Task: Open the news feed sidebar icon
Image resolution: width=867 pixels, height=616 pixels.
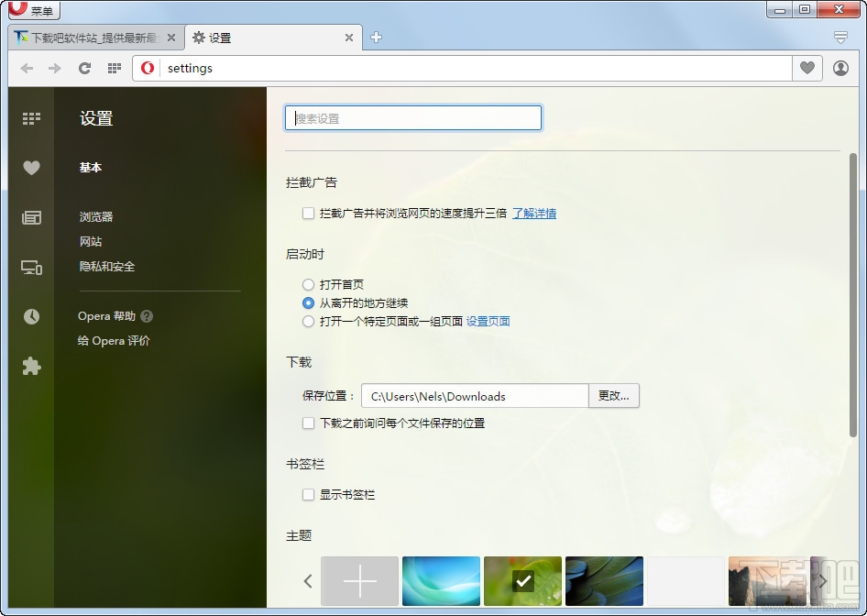Action: [30, 217]
